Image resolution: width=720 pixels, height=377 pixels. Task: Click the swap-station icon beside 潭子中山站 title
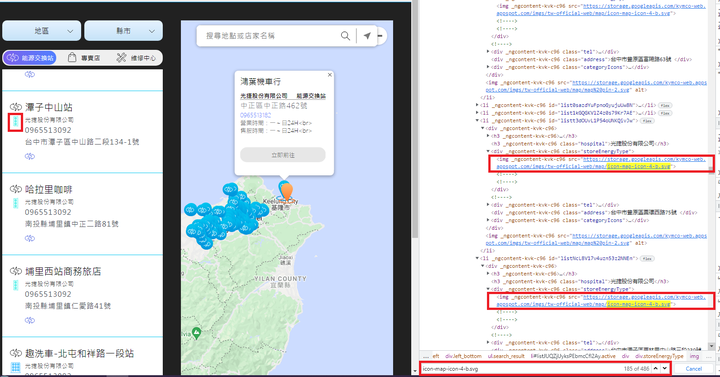[x=16, y=107]
